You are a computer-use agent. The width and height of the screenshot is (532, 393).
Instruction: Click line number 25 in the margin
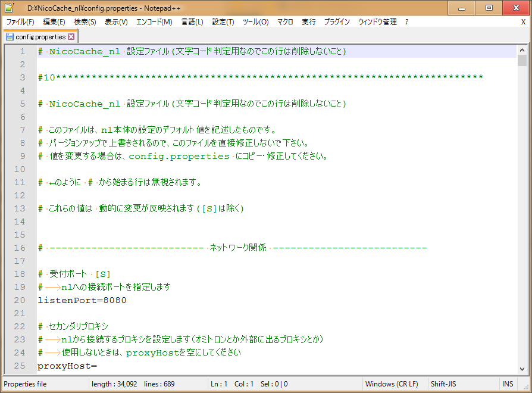tap(19, 366)
